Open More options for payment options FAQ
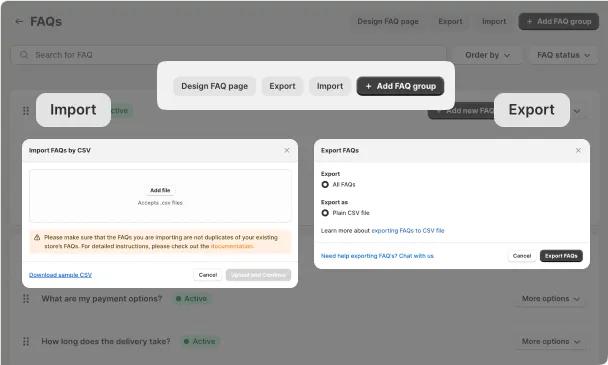Image resolution: width=608 pixels, height=365 pixels. pos(551,299)
